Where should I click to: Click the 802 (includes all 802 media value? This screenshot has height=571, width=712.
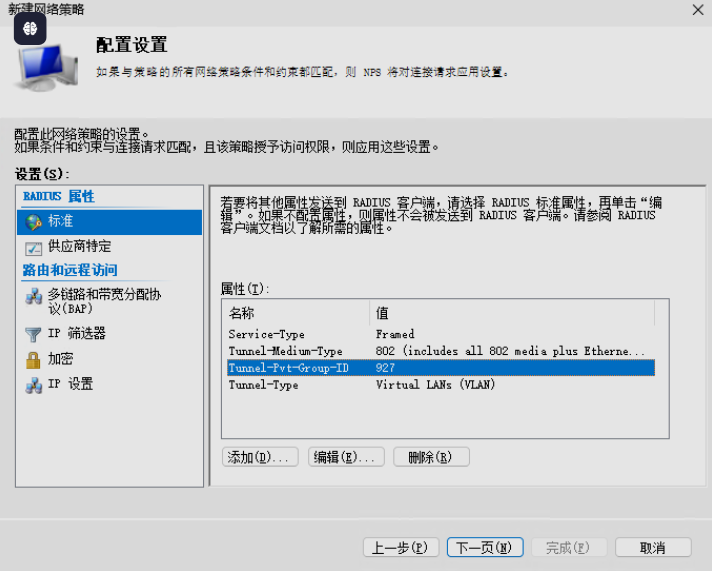pos(510,351)
